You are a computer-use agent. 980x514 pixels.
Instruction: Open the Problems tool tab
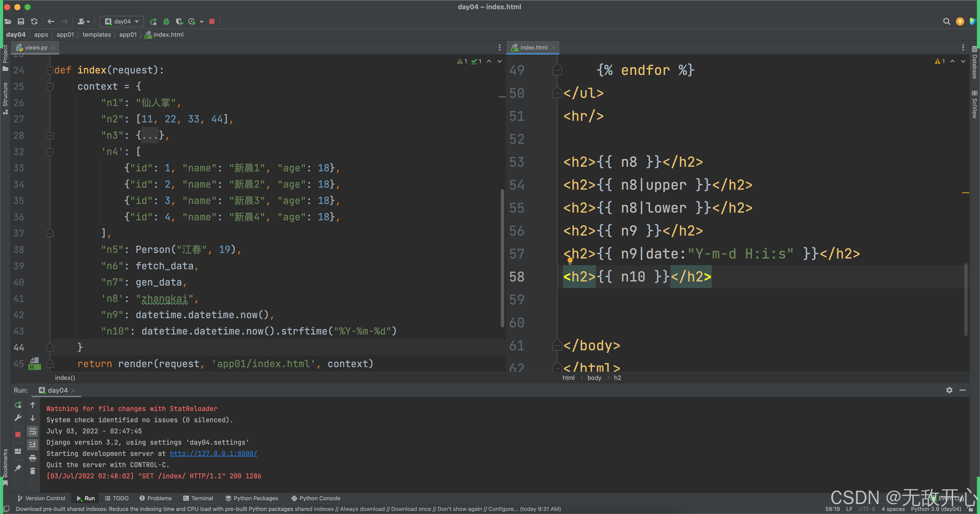pos(156,498)
